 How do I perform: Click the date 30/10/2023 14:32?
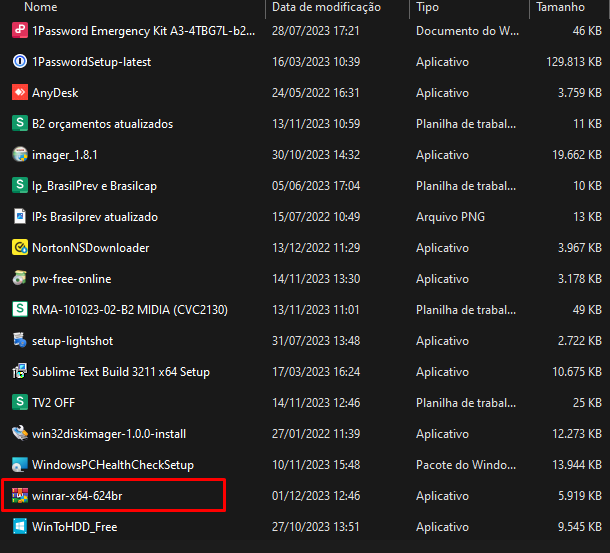tap(316, 155)
